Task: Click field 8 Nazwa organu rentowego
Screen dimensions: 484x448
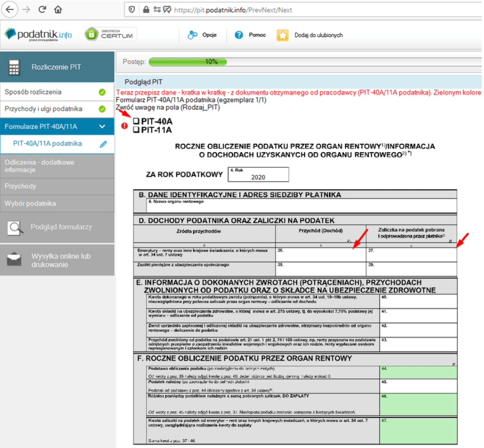Action: pyautogui.click(x=302, y=205)
